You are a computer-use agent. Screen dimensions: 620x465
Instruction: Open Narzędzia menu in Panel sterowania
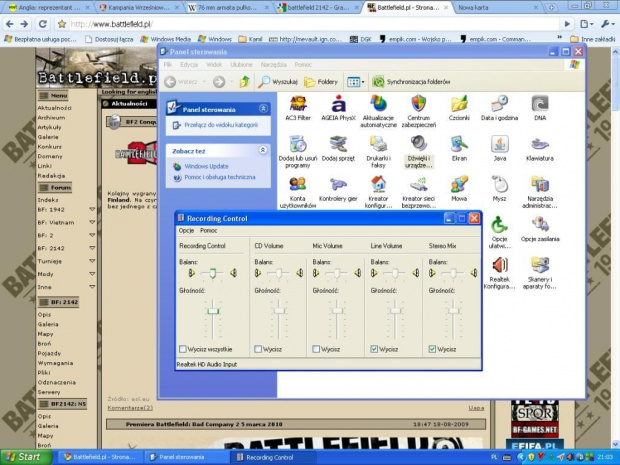(x=274, y=64)
